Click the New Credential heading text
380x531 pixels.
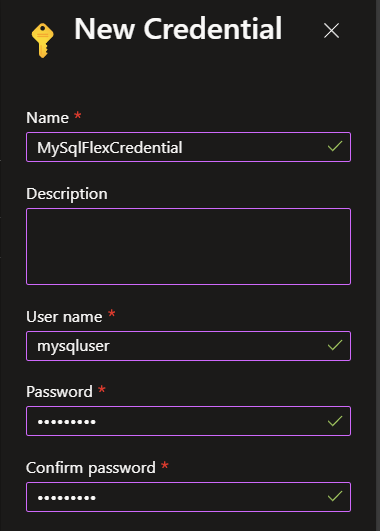coord(178,29)
